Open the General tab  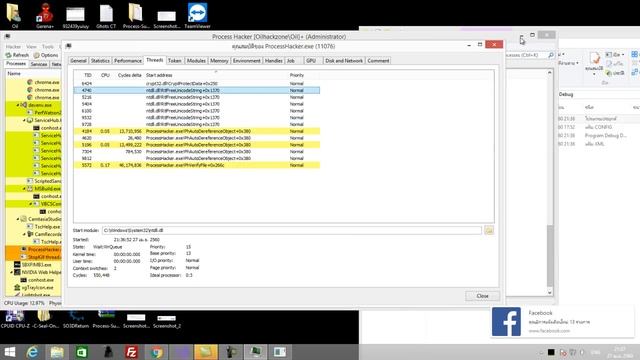tap(78, 61)
